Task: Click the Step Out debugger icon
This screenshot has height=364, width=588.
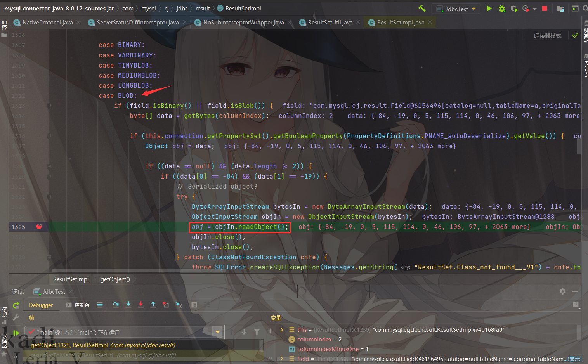Action: point(153,305)
